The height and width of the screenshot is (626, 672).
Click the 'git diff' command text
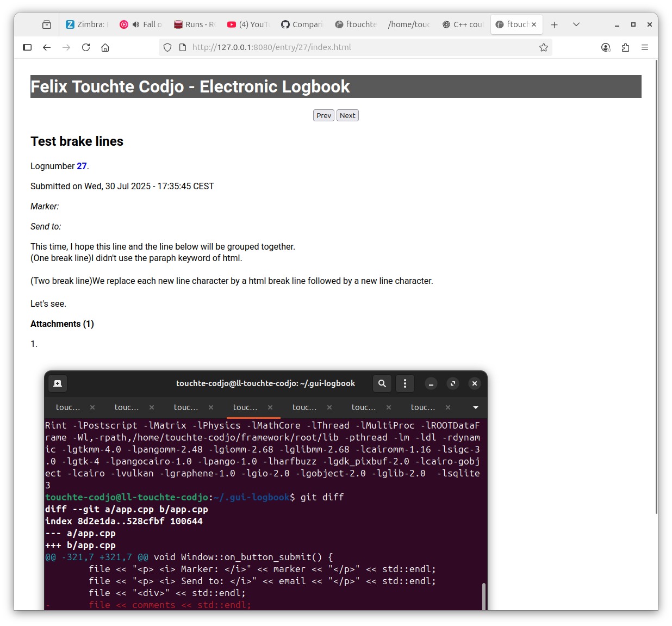click(322, 497)
